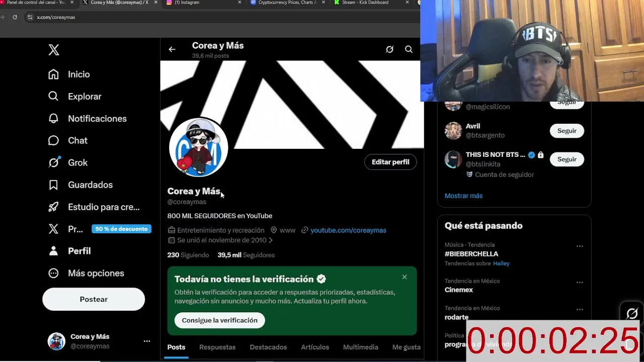Viewport: 644px width, 362px height.
Task: Switch to Cryptocurrency Prices browser tab
Action: point(287,3)
